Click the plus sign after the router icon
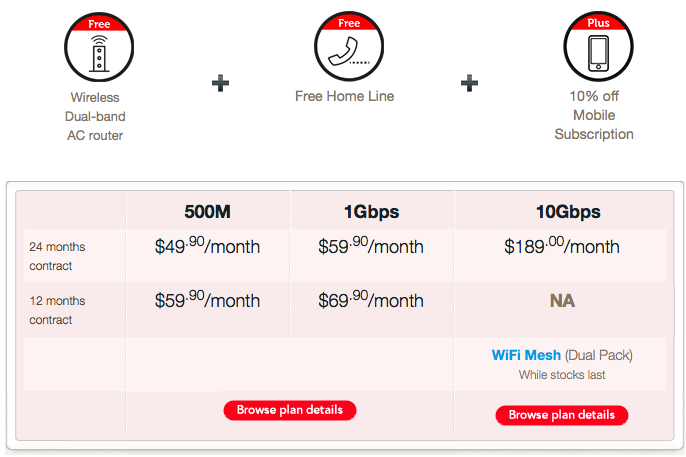The height and width of the screenshot is (457, 686). coord(221,83)
